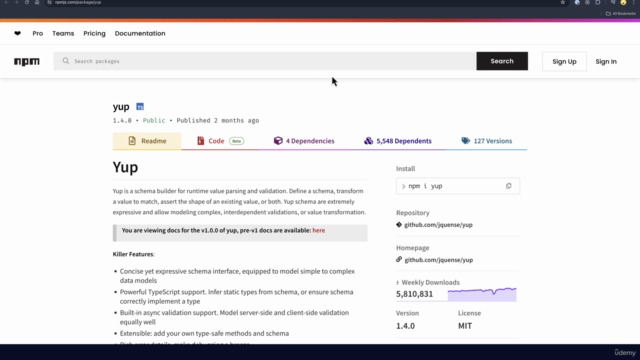Open the browser profile avatar
640x360 pixels.
[x=623, y=2]
